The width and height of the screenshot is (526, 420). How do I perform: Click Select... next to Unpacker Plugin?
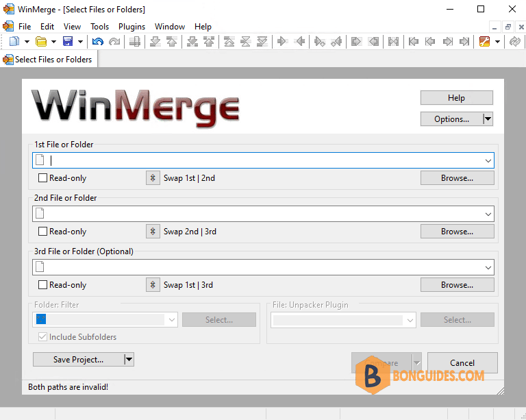pos(458,320)
